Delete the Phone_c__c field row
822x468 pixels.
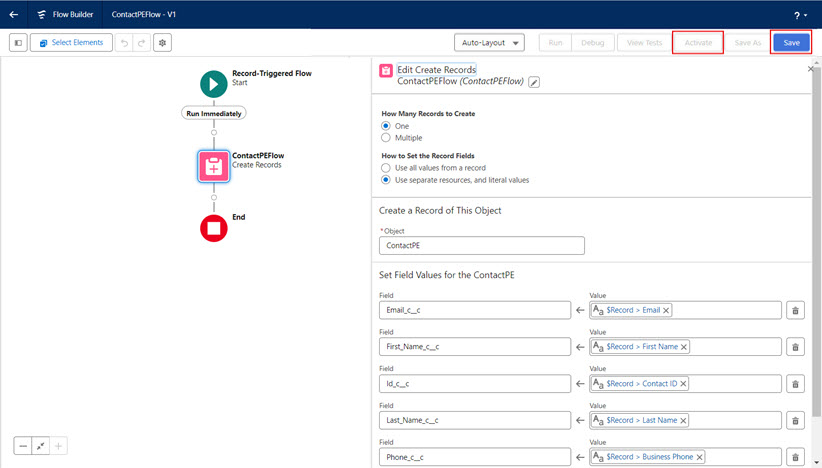[795, 457]
